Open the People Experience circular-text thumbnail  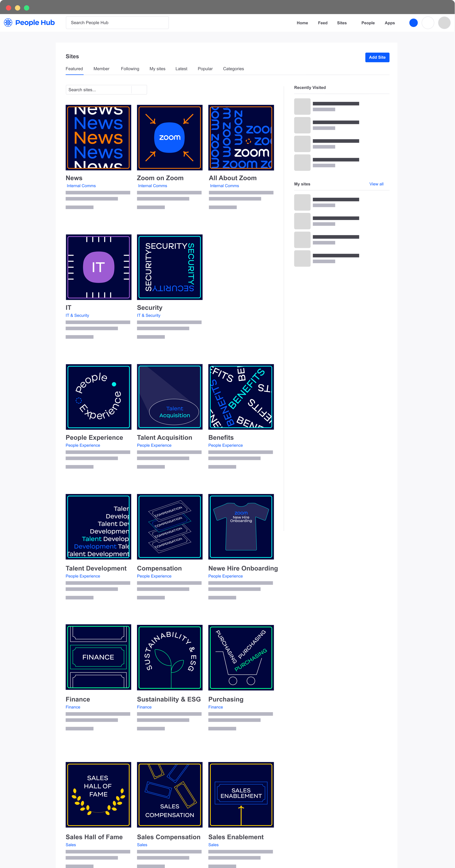click(x=98, y=397)
